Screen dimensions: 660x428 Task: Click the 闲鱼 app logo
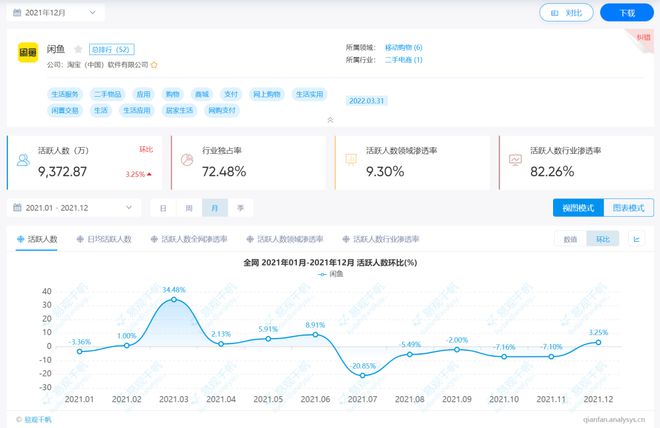click(29, 53)
